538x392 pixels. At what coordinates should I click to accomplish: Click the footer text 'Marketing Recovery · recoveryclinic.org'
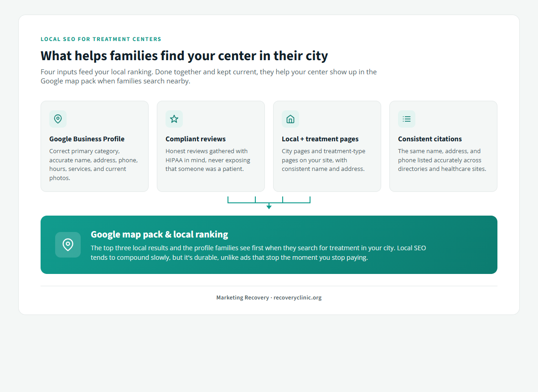tap(269, 298)
